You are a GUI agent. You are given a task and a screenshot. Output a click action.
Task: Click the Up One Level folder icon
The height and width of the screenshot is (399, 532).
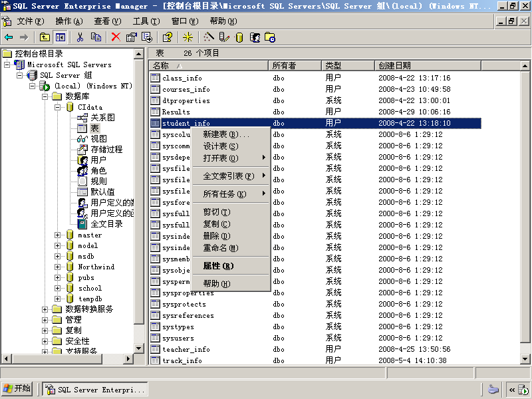[x=45, y=37]
